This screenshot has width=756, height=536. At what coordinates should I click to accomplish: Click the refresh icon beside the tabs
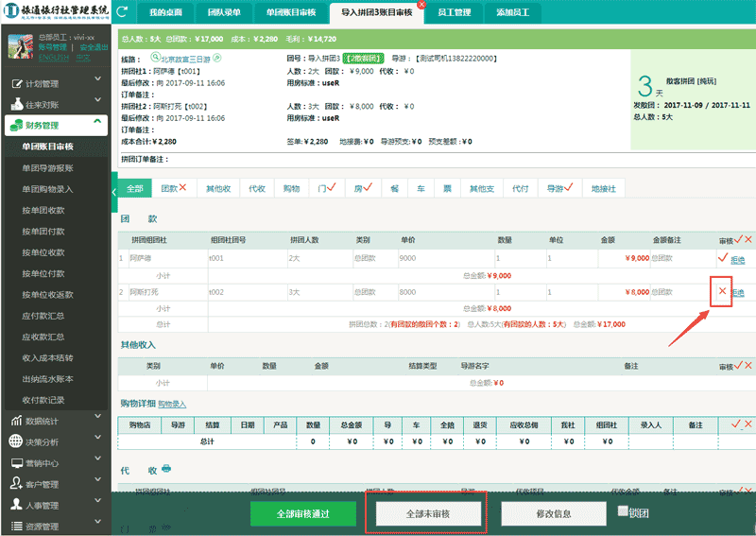click(122, 11)
